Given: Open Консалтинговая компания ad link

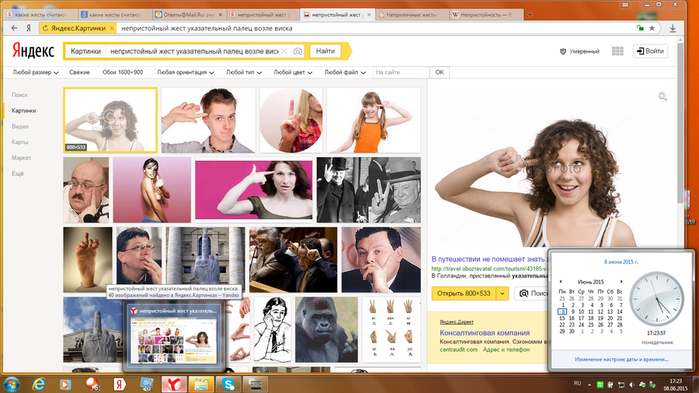Looking at the screenshot, I should point(485,333).
